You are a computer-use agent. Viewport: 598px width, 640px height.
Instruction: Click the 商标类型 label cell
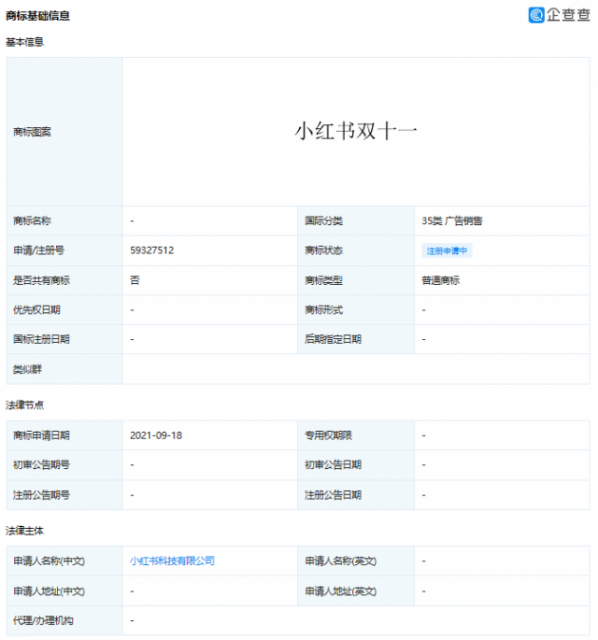click(x=356, y=280)
